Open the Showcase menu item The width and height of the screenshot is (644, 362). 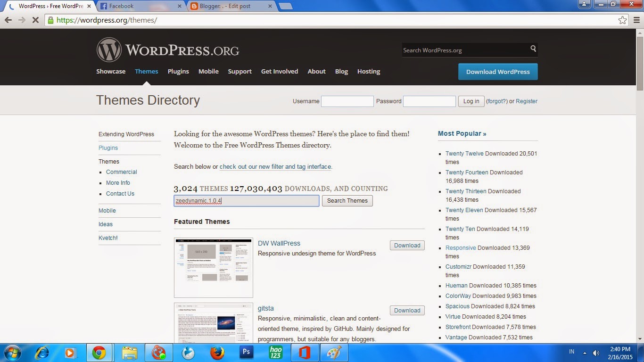pos(111,72)
